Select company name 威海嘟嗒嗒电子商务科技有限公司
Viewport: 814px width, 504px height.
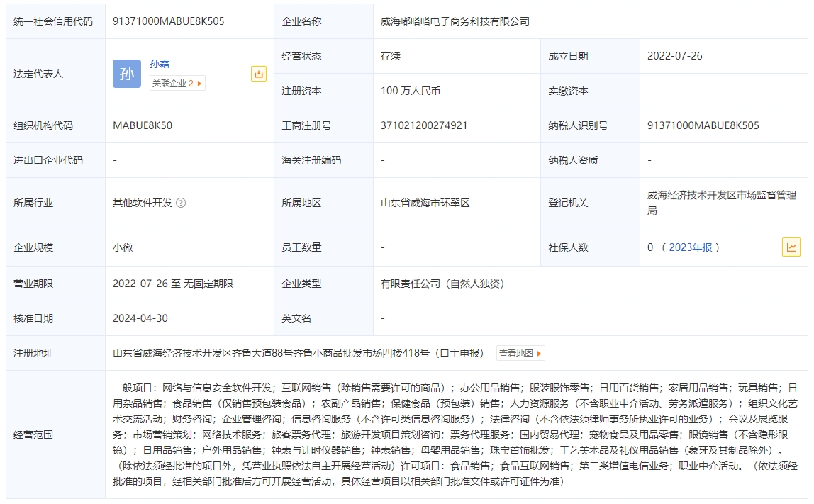(455, 21)
